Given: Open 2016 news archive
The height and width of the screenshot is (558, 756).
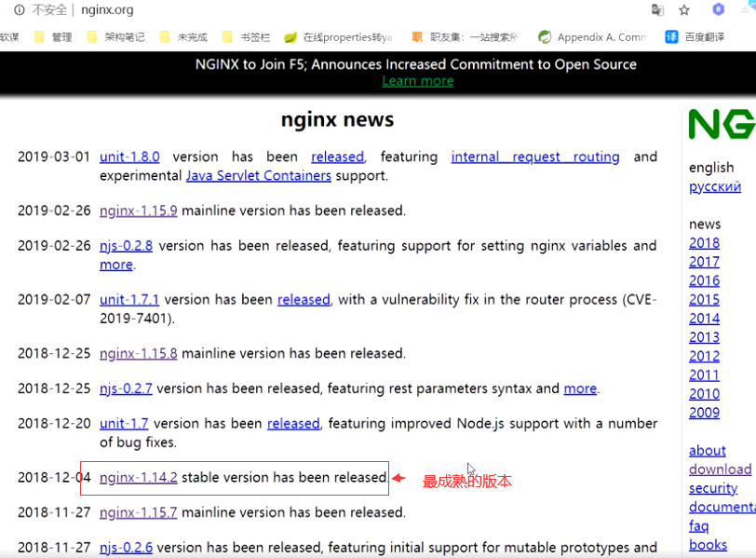Looking at the screenshot, I should point(705,280).
